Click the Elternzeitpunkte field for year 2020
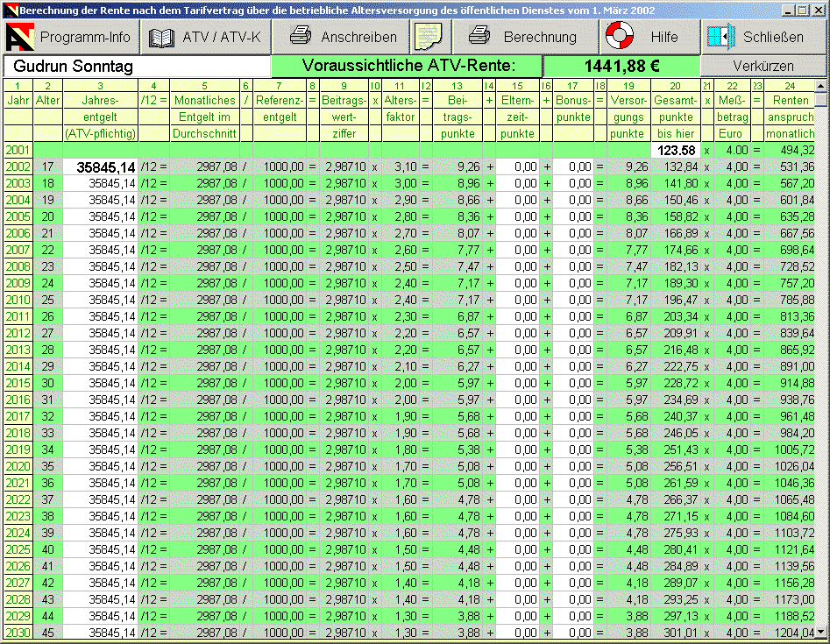830x644 pixels. 518,466
